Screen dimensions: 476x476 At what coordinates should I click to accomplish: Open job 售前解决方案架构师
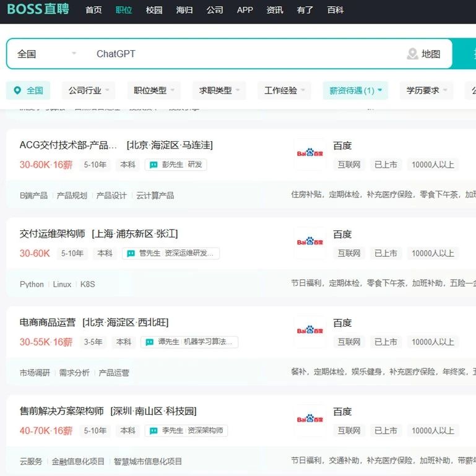coord(62,411)
